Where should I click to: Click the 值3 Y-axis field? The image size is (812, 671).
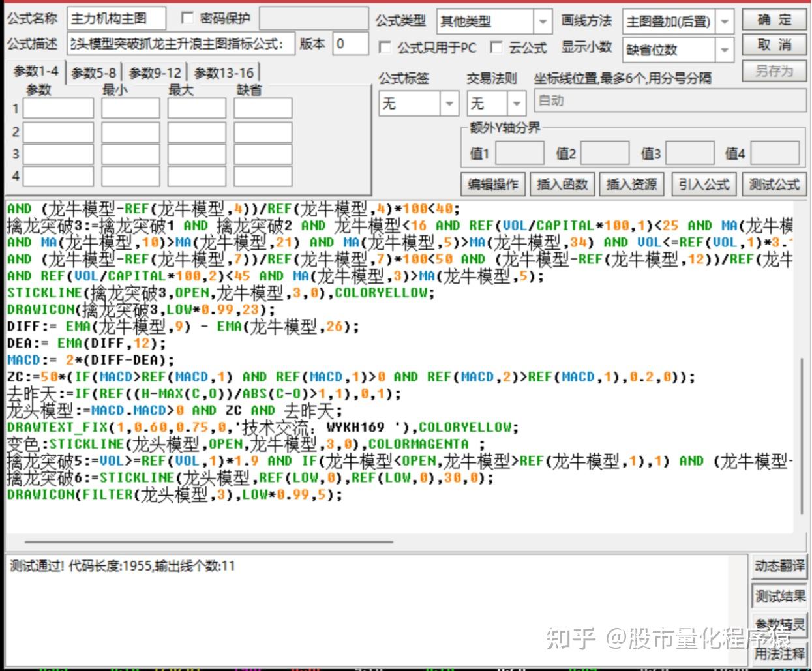[x=689, y=153]
